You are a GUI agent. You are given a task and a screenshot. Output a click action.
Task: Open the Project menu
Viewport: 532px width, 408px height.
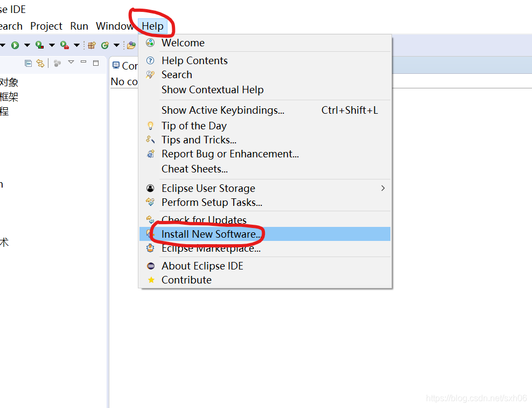(x=46, y=26)
